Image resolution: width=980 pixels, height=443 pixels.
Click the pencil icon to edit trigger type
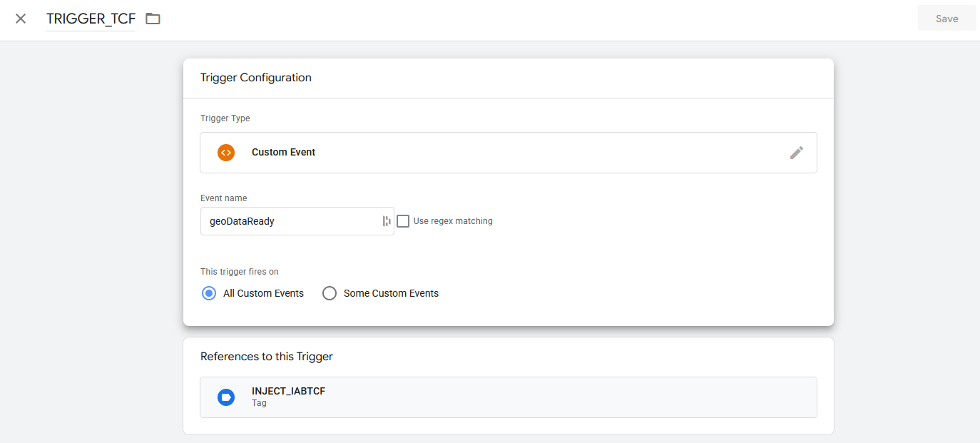pos(797,152)
